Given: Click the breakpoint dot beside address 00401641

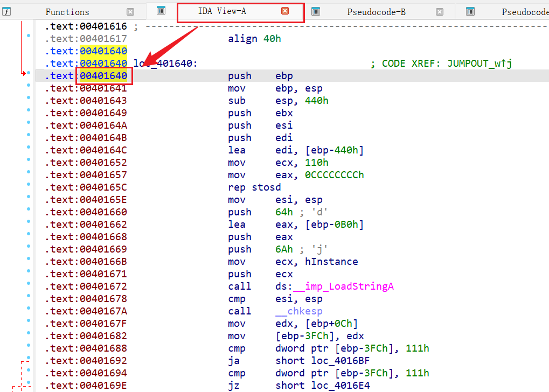Looking at the screenshot, I should [x=29, y=85].
